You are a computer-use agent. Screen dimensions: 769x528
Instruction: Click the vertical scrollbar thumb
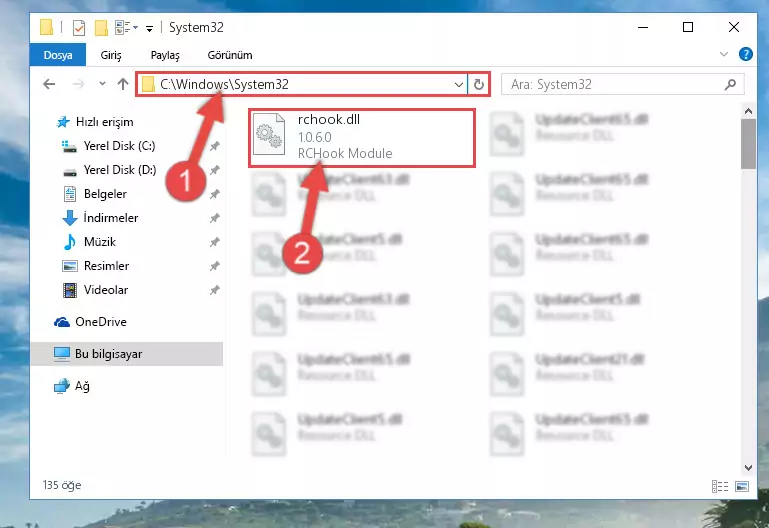(748, 144)
